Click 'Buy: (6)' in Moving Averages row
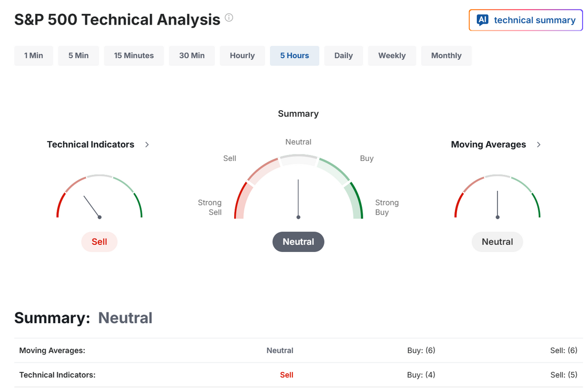588x391 pixels. (x=421, y=350)
